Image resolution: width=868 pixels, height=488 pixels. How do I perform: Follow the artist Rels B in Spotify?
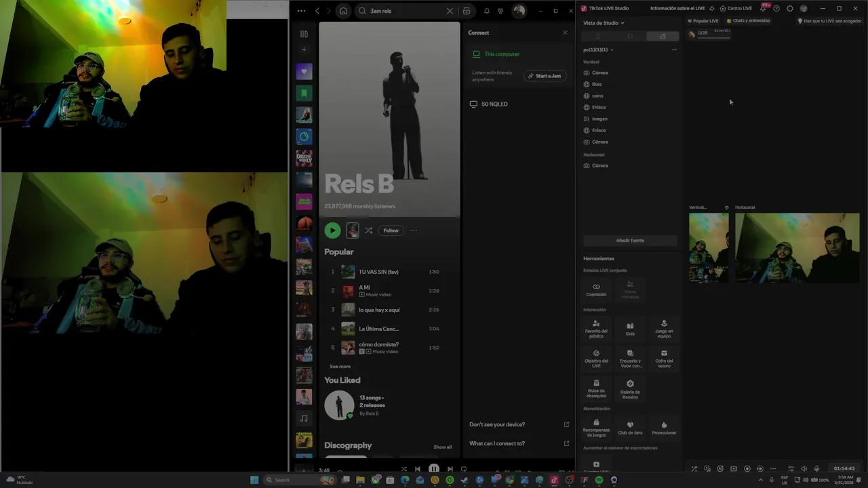pyautogui.click(x=391, y=230)
